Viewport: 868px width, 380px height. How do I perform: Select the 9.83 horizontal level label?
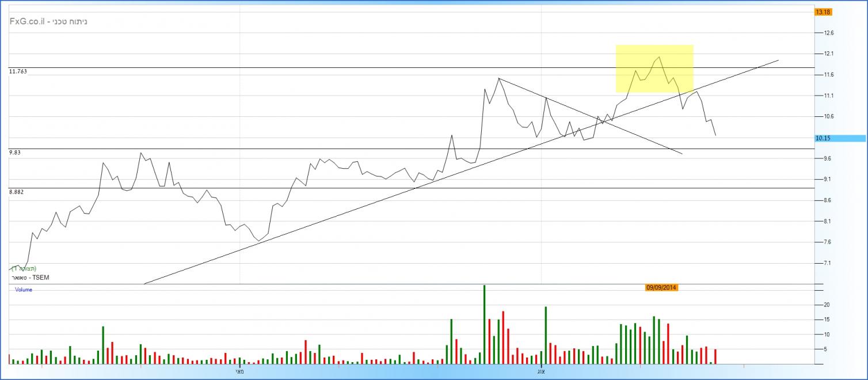pos(14,152)
